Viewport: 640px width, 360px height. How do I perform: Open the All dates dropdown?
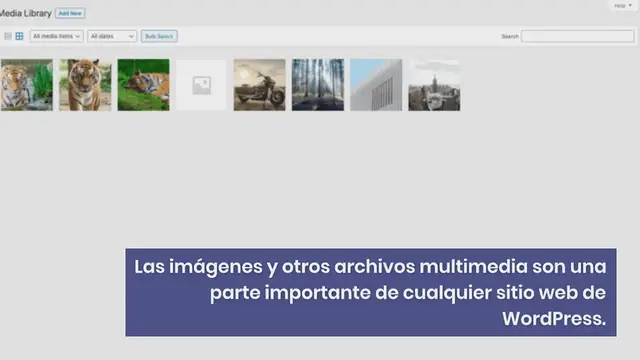point(112,36)
